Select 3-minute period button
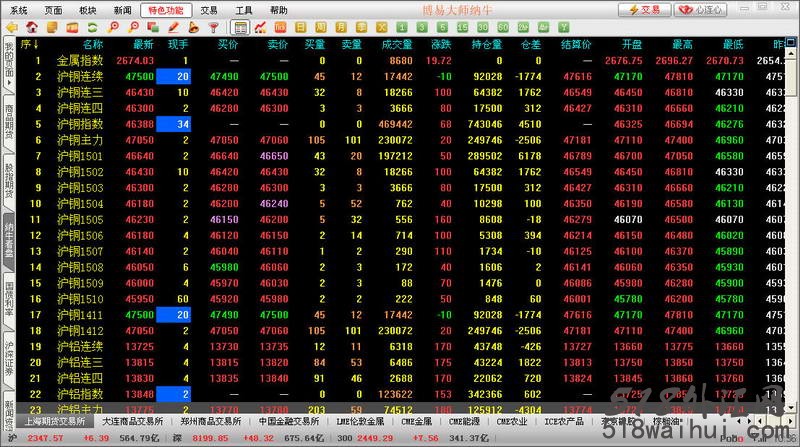The width and height of the screenshot is (800, 447). tap(422, 28)
